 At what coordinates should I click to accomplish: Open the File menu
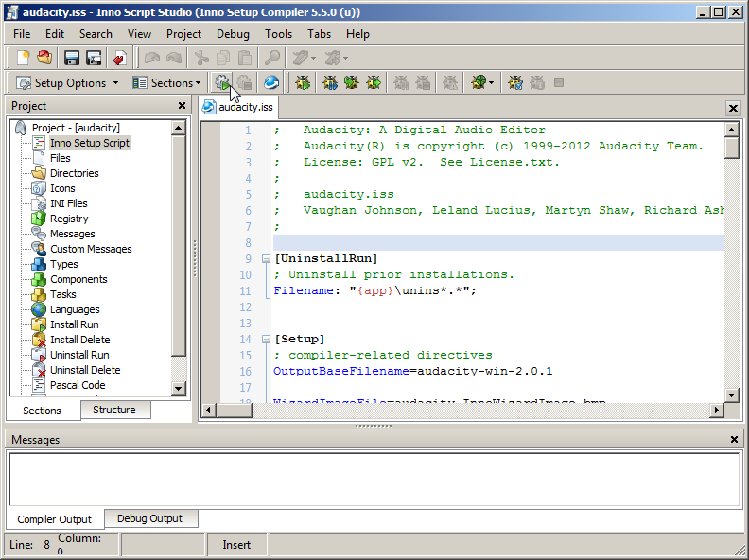pos(22,34)
